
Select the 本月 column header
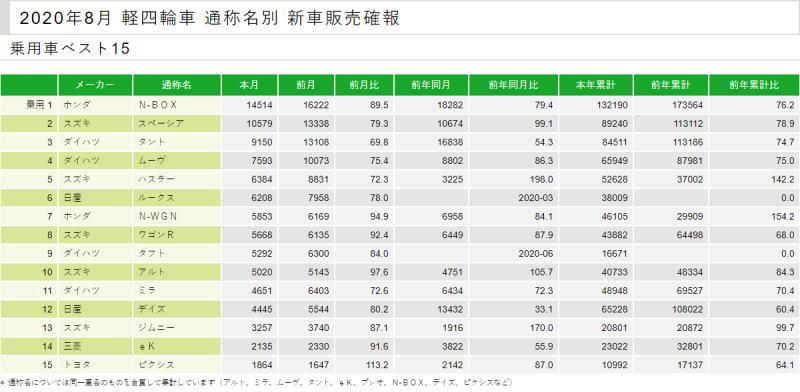coord(249,85)
